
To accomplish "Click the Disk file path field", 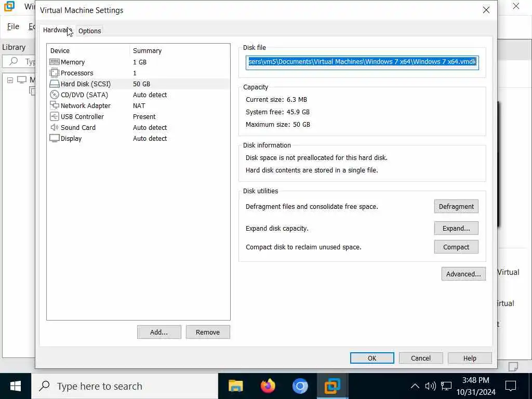I will pos(362,63).
